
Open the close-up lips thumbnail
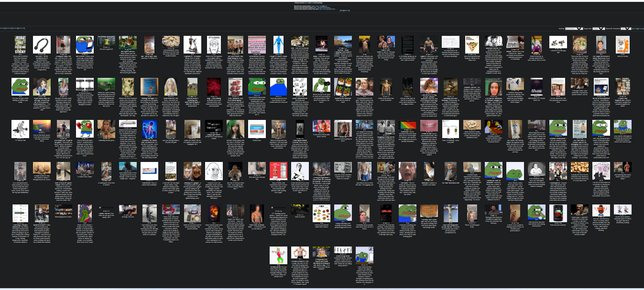click(x=429, y=125)
